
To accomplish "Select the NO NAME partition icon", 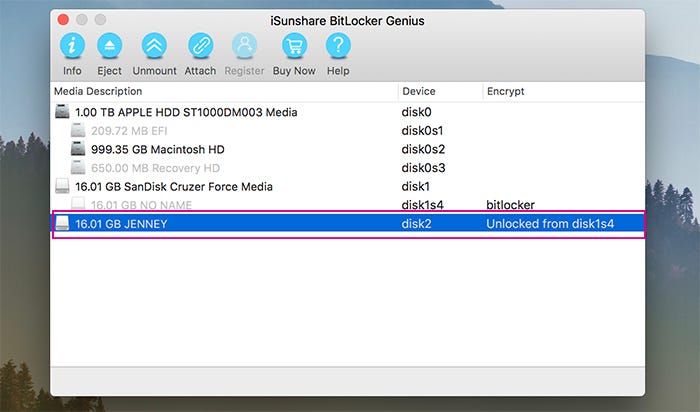I will point(78,204).
